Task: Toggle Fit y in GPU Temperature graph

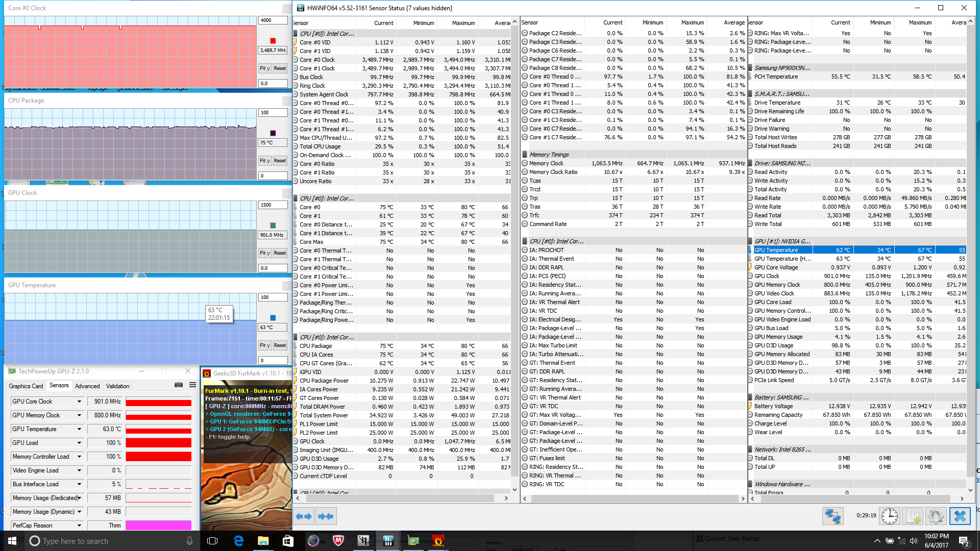Action: (264, 345)
